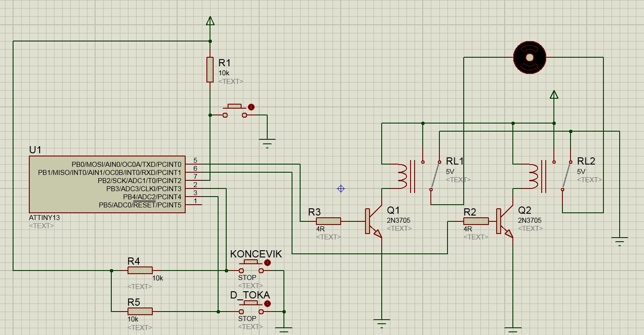Image resolution: width=644 pixels, height=335 pixels.
Task: Select the DC motor symbol
Action: (530, 57)
